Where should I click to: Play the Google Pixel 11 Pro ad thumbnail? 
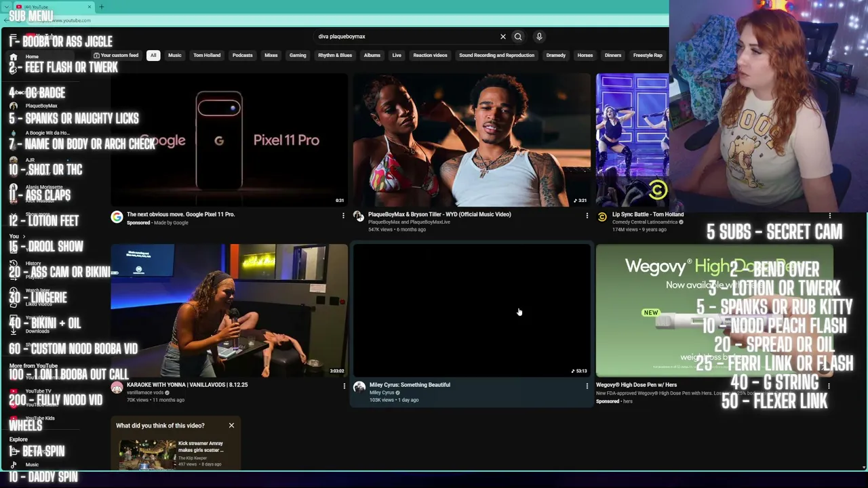229,140
